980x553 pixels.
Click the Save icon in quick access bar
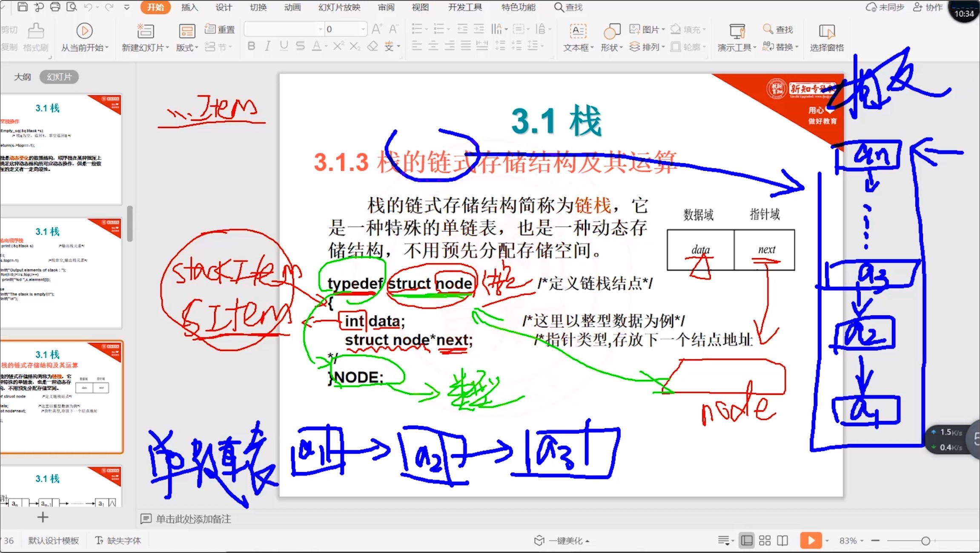click(23, 7)
